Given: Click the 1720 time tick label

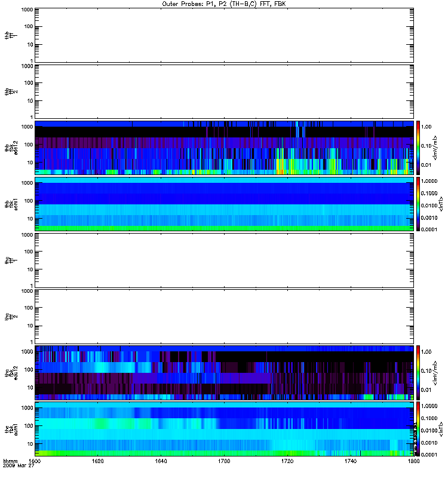Looking at the screenshot, I should (287, 461).
